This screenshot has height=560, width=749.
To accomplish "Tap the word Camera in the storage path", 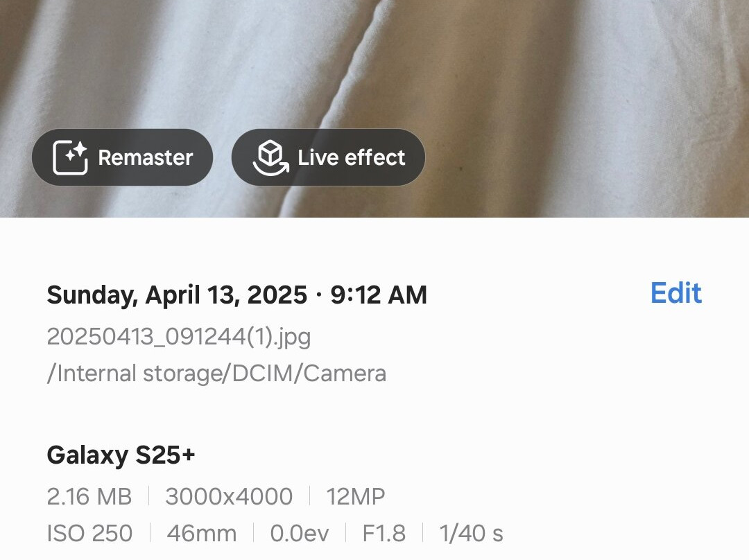I will point(345,374).
